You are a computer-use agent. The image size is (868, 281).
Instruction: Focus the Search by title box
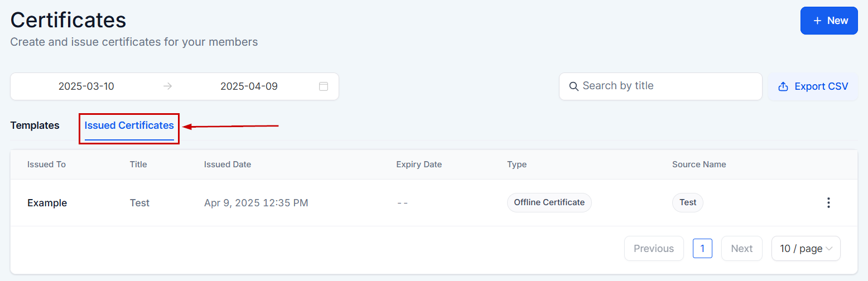coord(667,86)
